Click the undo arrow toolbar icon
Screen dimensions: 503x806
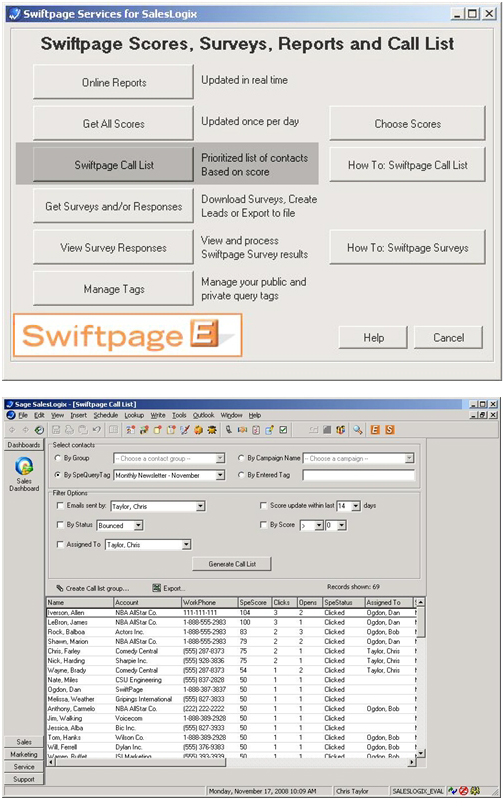click(x=96, y=429)
